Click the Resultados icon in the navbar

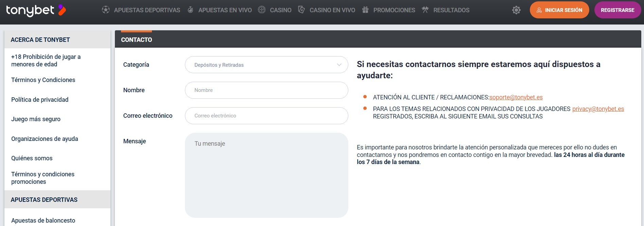click(425, 10)
